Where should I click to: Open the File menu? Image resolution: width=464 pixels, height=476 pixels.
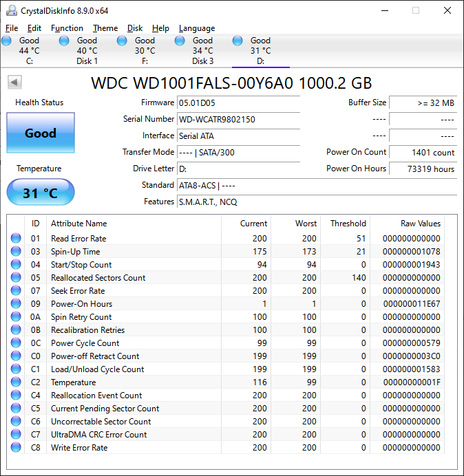(x=12, y=28)
